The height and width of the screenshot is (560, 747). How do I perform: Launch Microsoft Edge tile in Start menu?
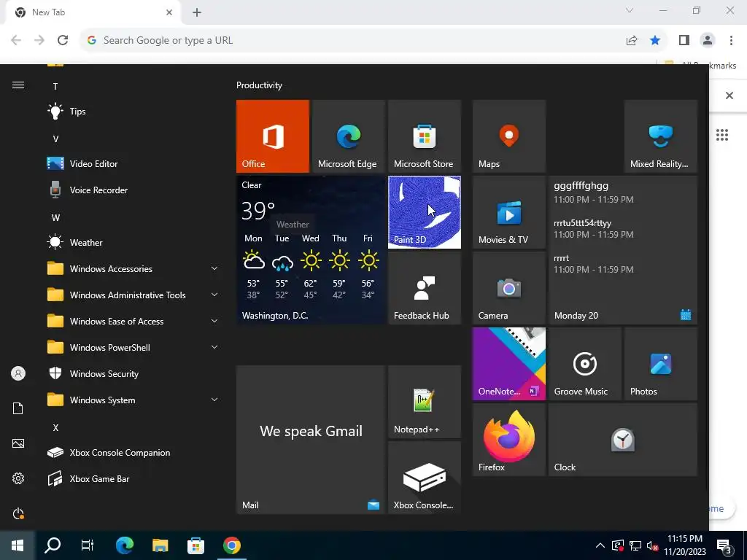348,136
